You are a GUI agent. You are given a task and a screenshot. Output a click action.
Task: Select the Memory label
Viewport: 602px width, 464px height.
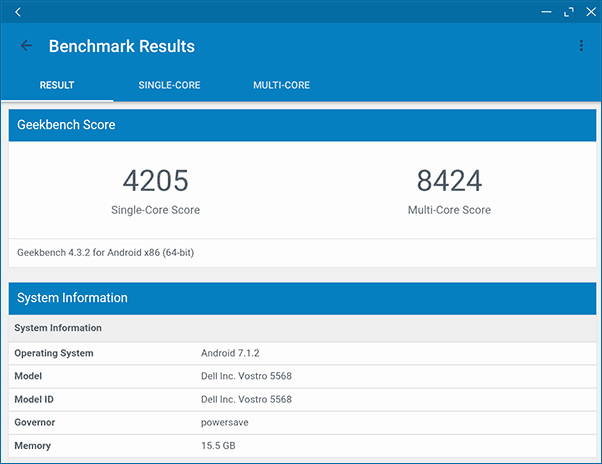[x=33, y=446]
